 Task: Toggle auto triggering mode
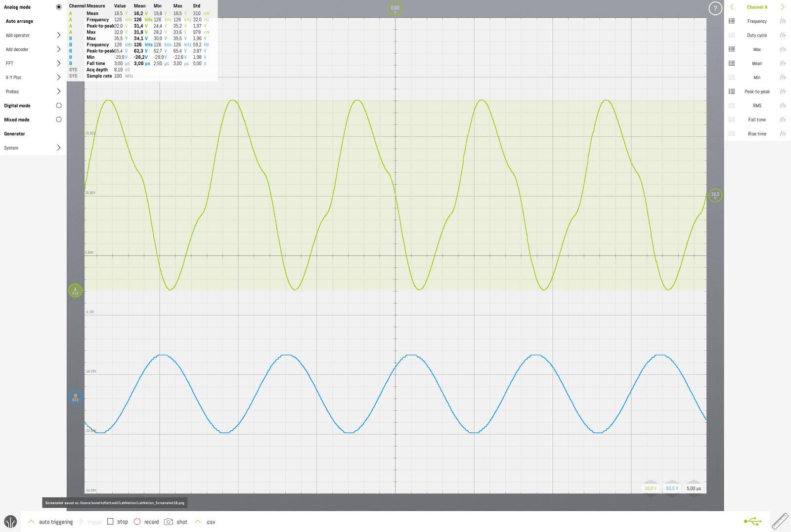pyautogui.click(x=51, y=522)
